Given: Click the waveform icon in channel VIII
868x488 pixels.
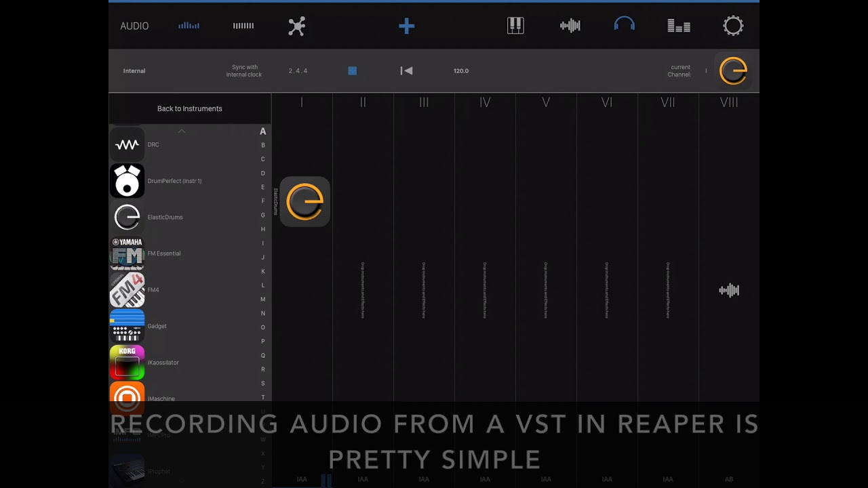Looking at the screenshot, I should (x=729, y=291).
